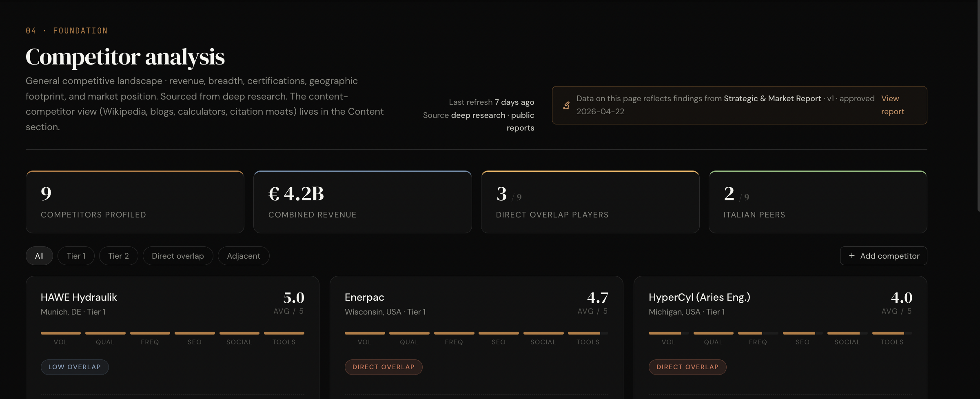Click the plus icon in Add competitor
The width and height of the screenshot is (980, 399).
point(852,255)
